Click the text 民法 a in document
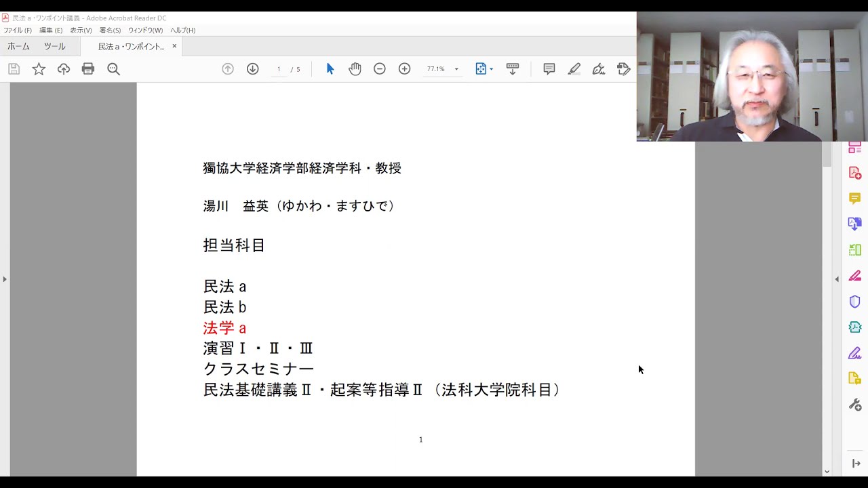 pyautogui.click(x=224, y=287)
